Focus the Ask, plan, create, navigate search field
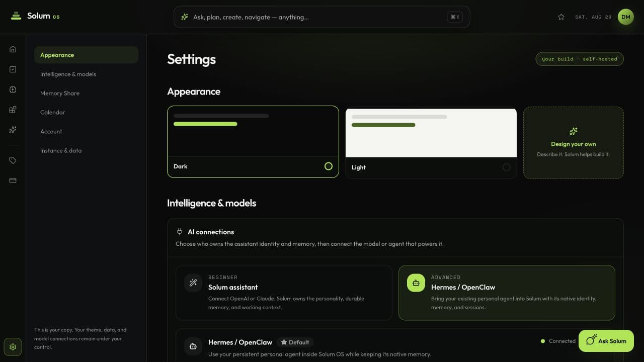Viewport: 644px width, 362px height. 322,17
